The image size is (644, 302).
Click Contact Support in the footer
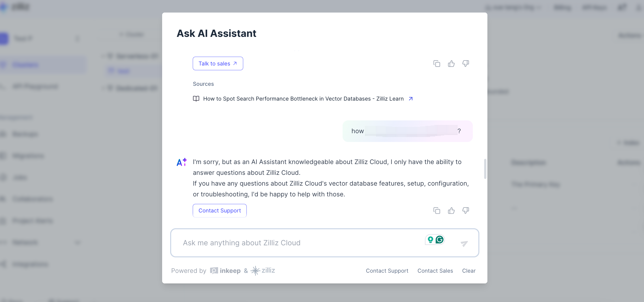tap(387, 271)
